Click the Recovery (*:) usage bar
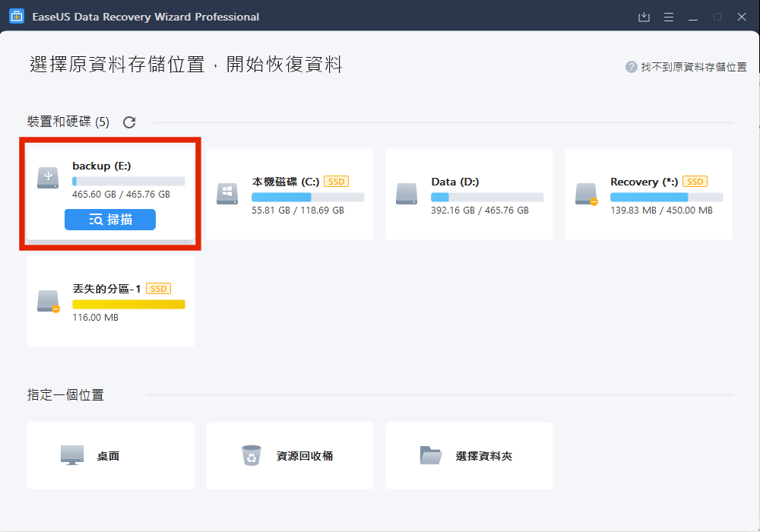 (667, 197)
